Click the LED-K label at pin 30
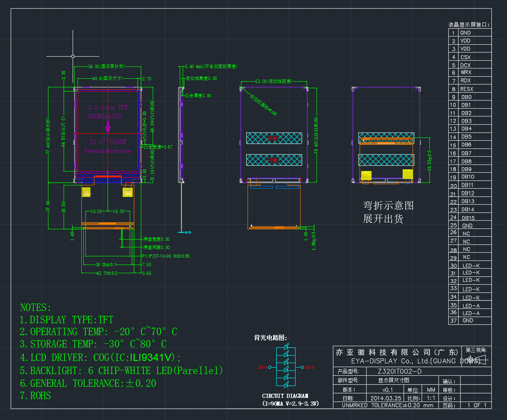Screen dimensions: 507x420 pos(471,266)
